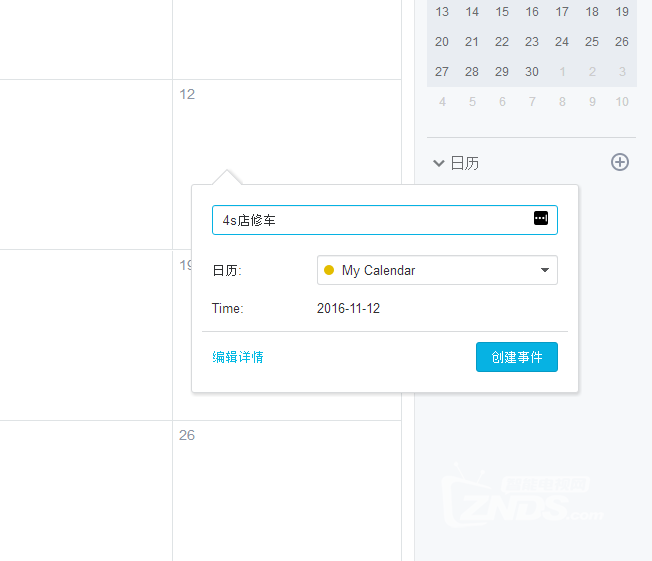Select greyed next-month day 1 in mini calendar
652x561 pixels.
point(562,72)
